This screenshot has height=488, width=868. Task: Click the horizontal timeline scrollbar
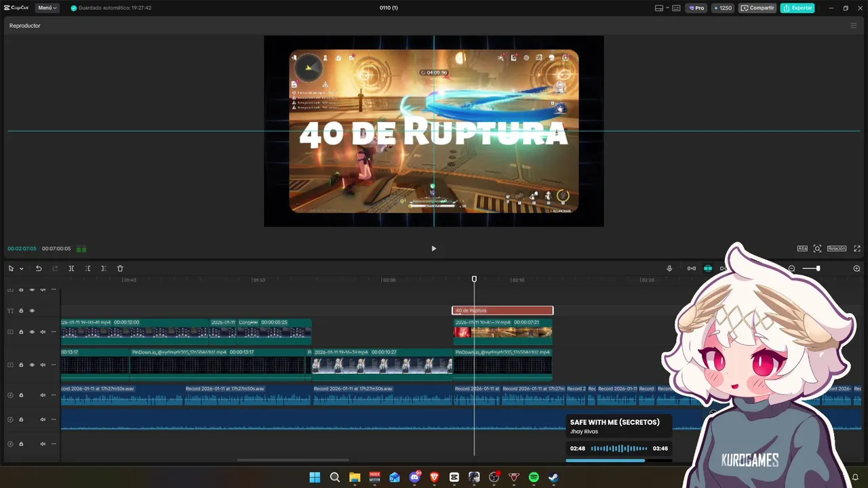tap(293, 460)
